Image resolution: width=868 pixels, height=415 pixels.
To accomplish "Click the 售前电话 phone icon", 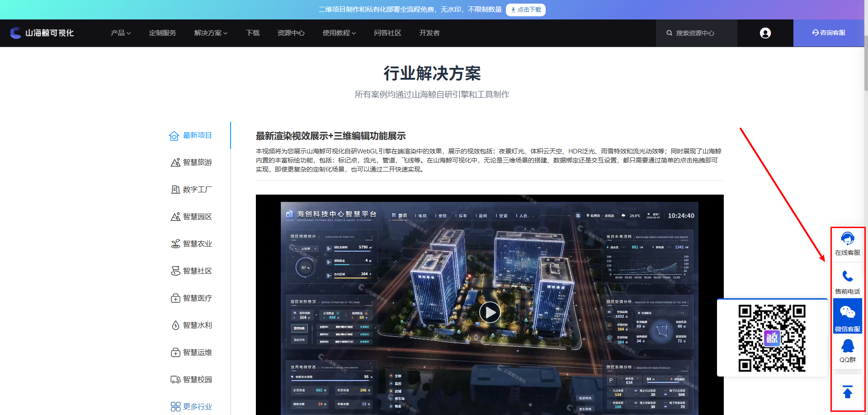I will (x=848, y=276).
